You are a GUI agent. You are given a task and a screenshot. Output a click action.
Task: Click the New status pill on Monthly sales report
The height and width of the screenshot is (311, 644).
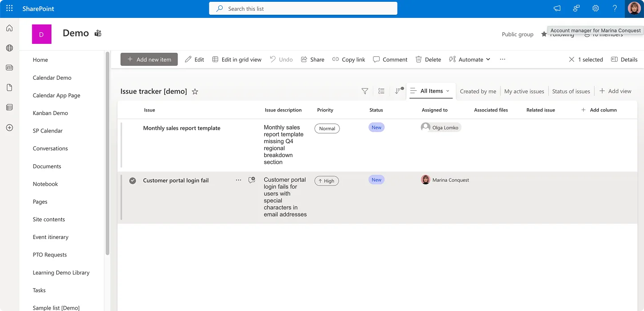click(x=376, y=127)
